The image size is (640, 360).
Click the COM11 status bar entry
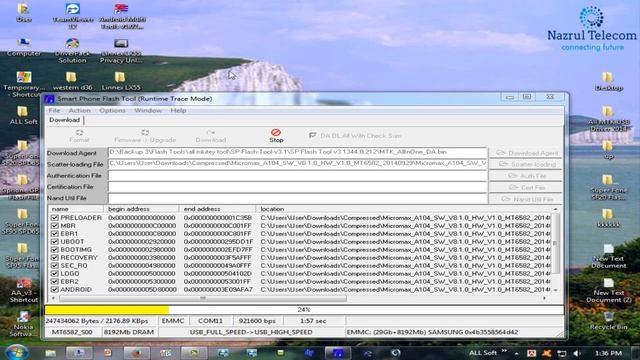coord(211,321)
